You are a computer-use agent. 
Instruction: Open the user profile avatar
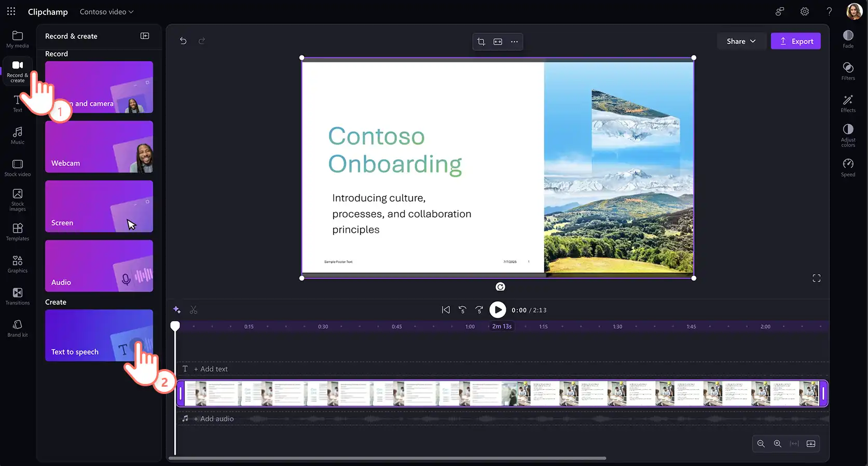[854, 11]
